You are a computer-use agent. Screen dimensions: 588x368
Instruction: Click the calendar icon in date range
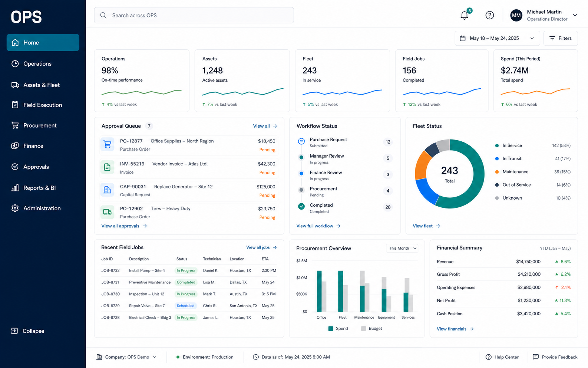[x=463, y=38]
